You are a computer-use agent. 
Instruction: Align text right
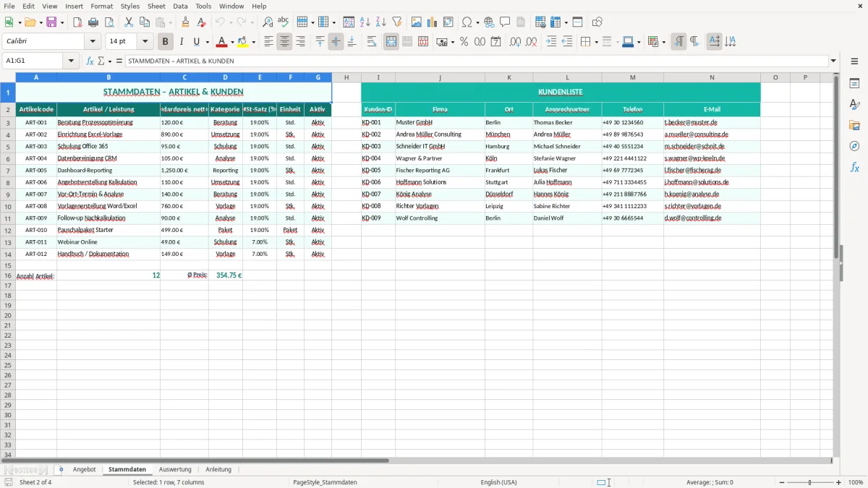pyautogui.click(x=300, y=42)
